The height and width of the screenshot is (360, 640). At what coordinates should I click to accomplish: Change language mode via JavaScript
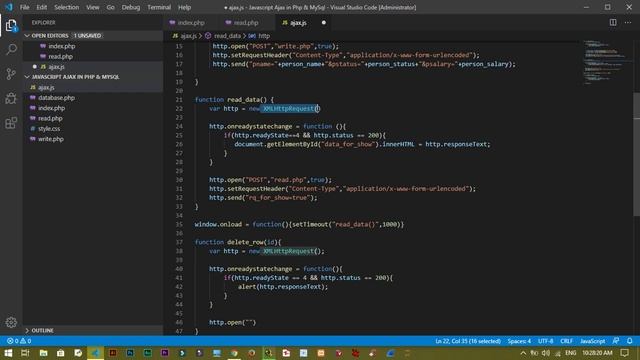click(593, 341)
